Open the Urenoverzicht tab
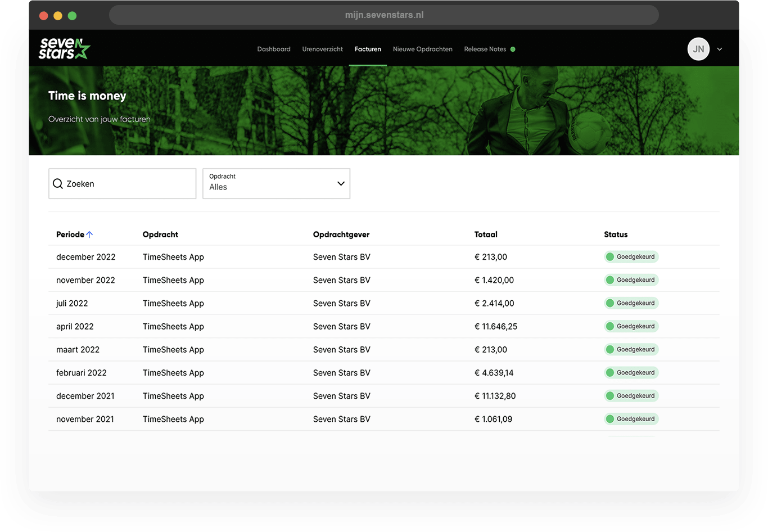Screen dimensions: 768x532 tap(322, 49)
